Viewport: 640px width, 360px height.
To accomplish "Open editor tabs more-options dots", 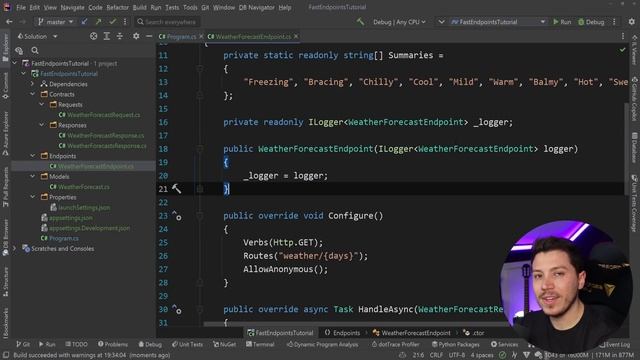I will 623,36.
